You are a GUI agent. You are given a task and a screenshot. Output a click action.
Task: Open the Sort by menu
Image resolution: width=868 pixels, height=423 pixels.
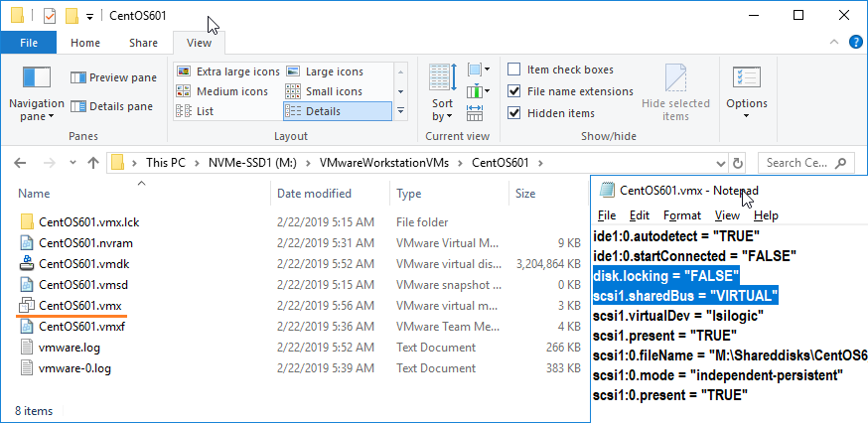(x=443, y=93)
